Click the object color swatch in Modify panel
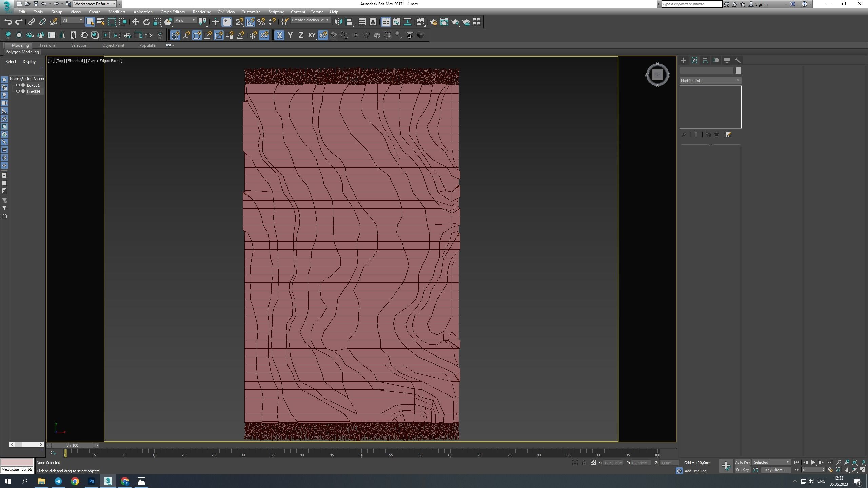 [x=738, y=70]
